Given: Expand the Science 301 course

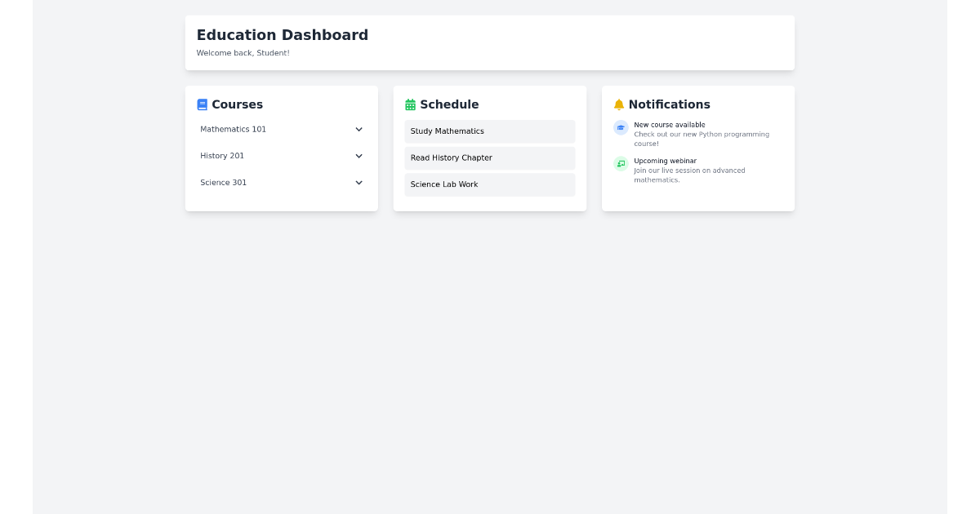Looking at the screenshot, I should [281, 183].
